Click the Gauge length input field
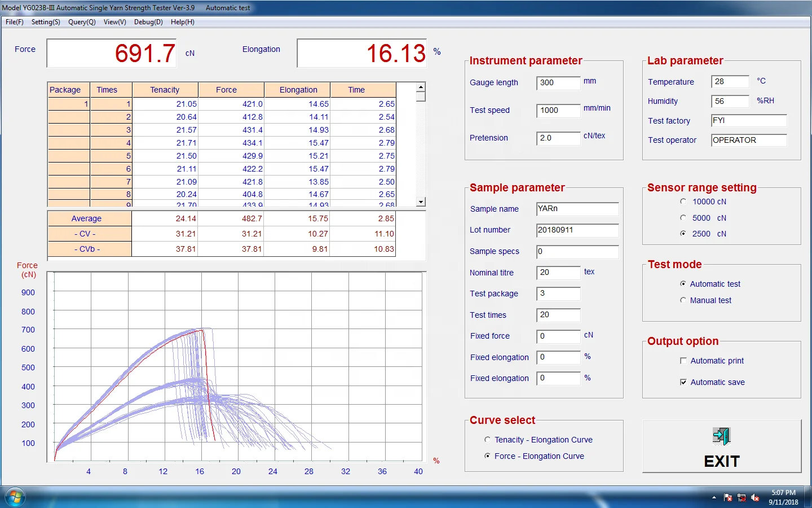The image size is (812, 508). (x=558, y=83)
